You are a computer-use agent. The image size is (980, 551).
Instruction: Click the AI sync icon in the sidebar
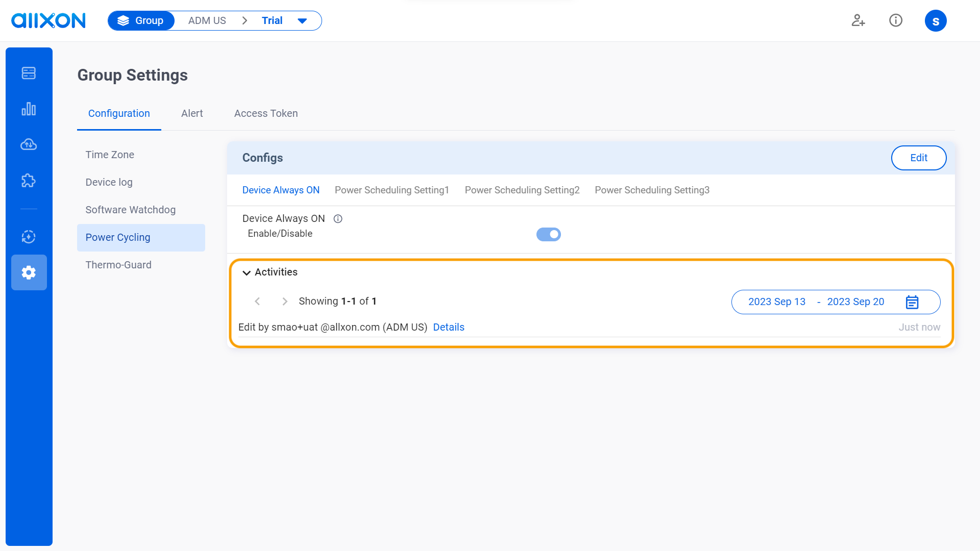29,237
